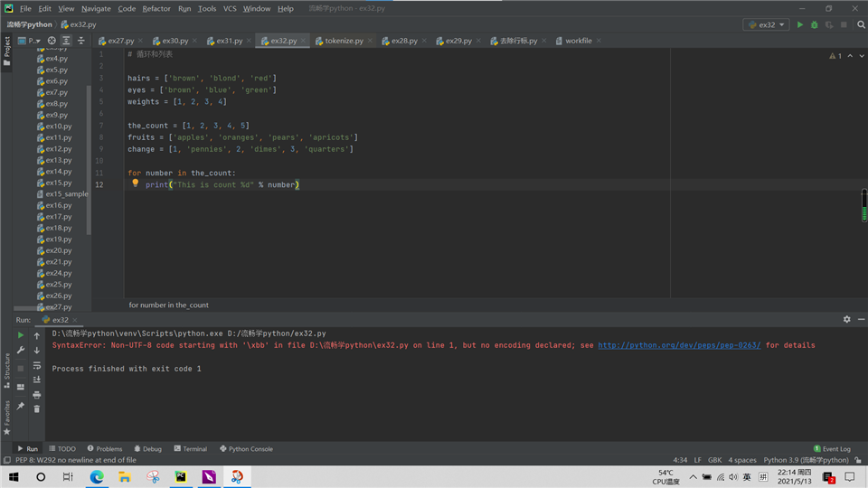
Task: Open indent settings 4 spaces
Action: [x=741, y=460]
